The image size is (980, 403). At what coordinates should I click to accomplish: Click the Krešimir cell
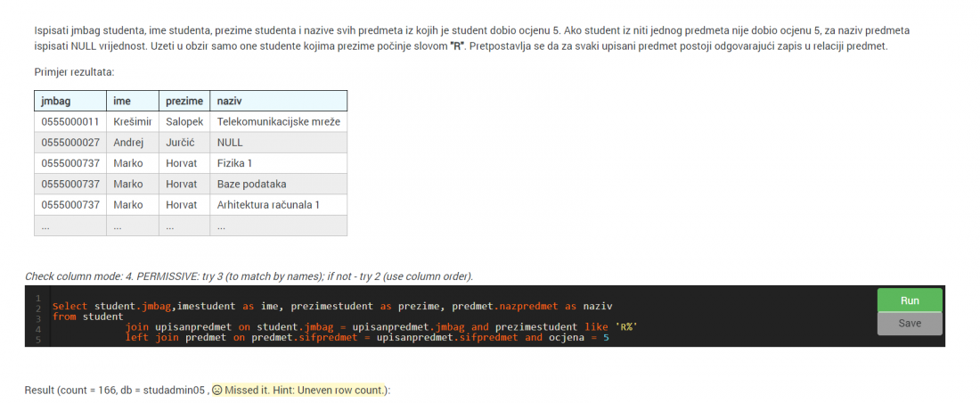[x=133, y=121]
